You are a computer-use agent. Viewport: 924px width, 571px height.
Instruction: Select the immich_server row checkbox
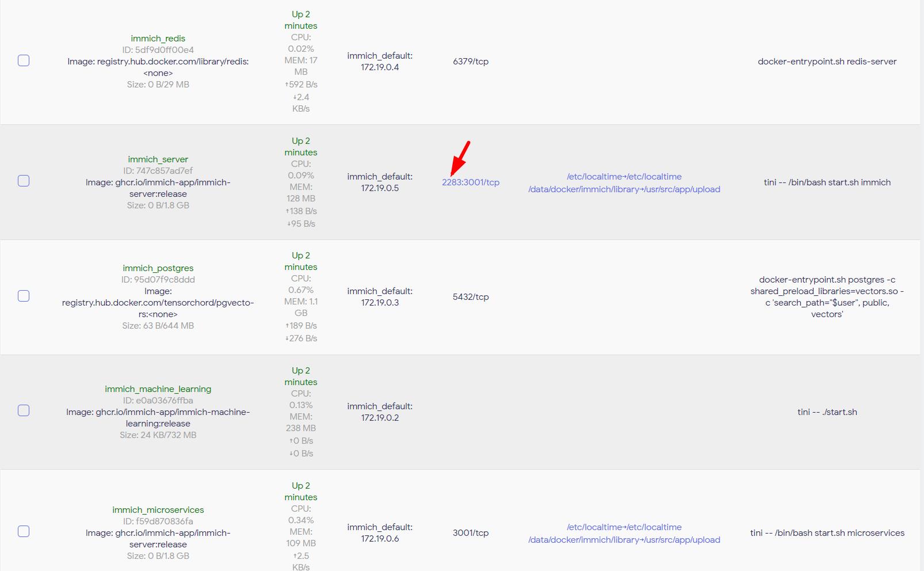(24, 181)
